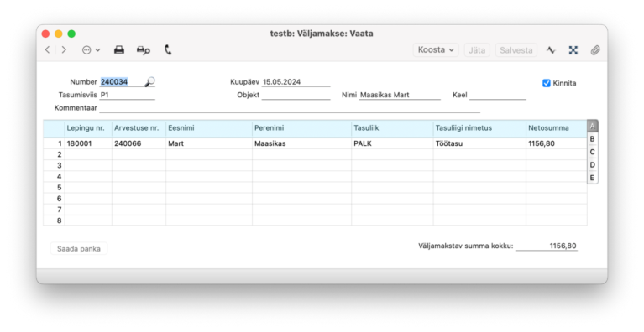Go to next record arrow
This screenshot has height=332, width=644.
pyautogui.click(x=64, y=50)
